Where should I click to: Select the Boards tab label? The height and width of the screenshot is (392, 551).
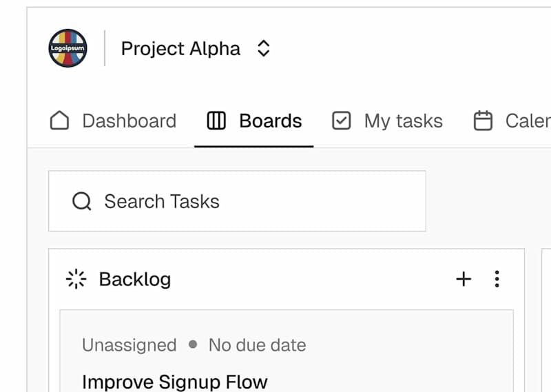click(270, 121)
